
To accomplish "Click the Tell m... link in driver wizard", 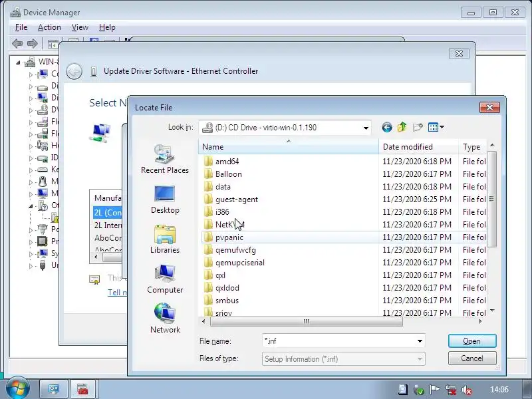I will click(x=118, y=292).
